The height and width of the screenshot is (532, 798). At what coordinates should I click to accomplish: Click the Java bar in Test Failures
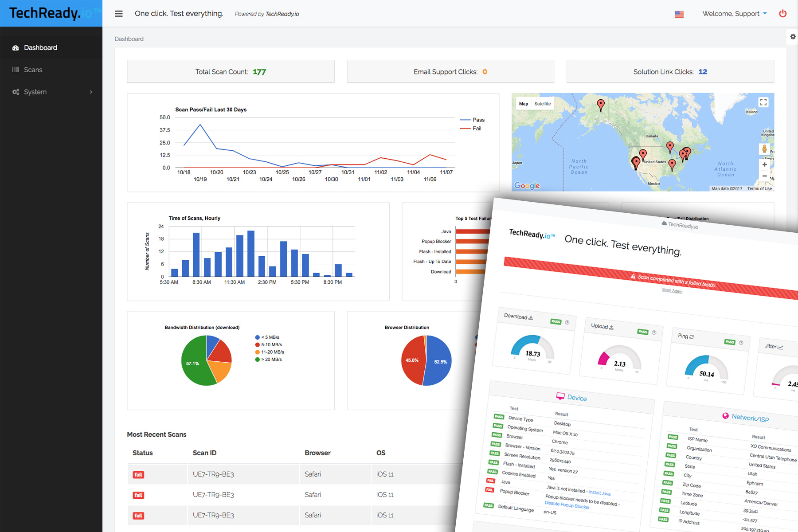[473, 231]
